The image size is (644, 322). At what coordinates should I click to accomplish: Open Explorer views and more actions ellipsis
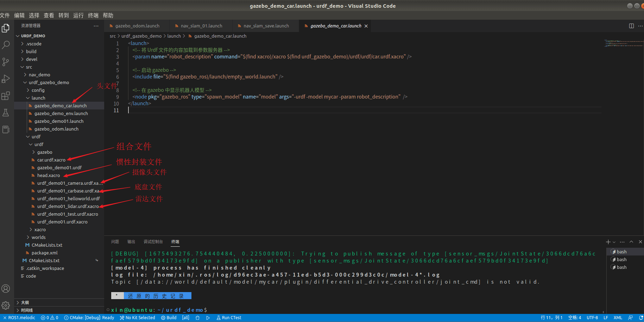click(96, 26)
